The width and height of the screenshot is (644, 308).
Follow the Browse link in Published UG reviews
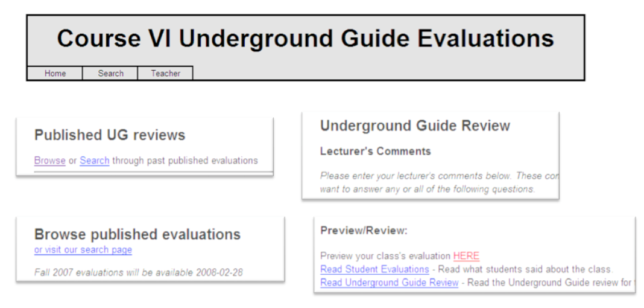49,161
